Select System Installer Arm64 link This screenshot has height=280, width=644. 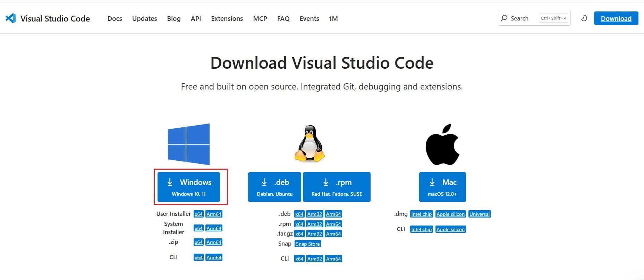pyautogui.click(x=214, y=228)
